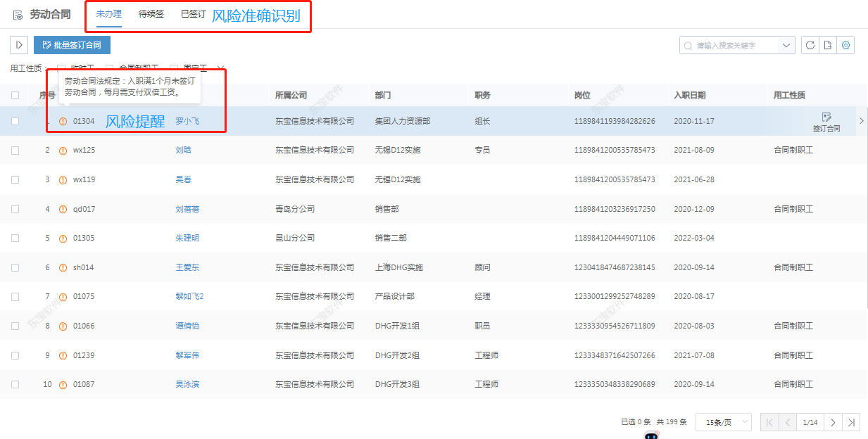Click the warning icon beside employee wx125
Screen dimensions: 868x439
coord(63,150)
